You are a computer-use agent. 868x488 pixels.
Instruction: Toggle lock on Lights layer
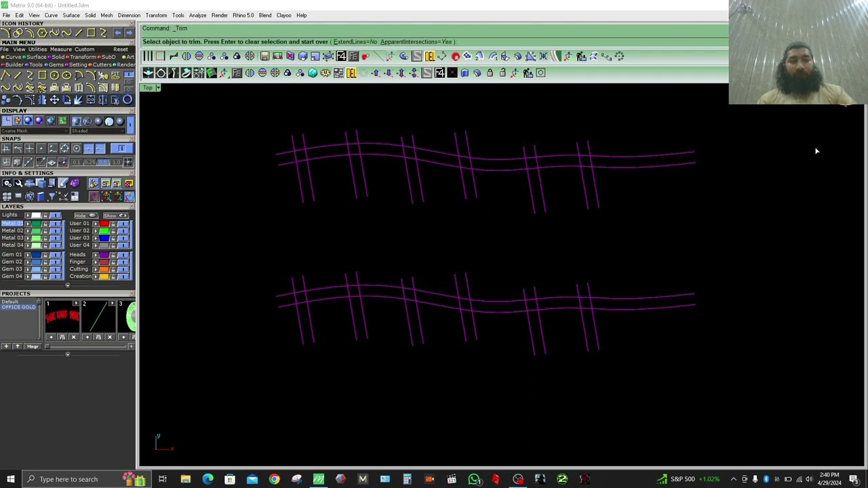pyautogui.click(x=45, y=215)
